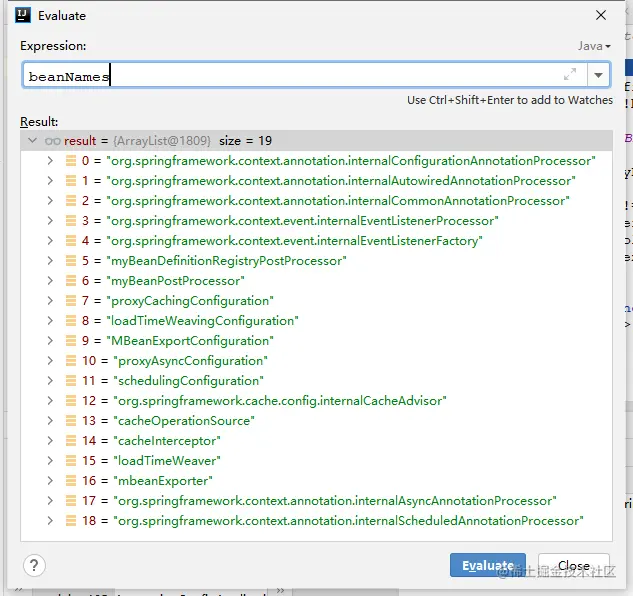
Task: Expand element 14 cacheInterceptor
Action: click(50, 441)
